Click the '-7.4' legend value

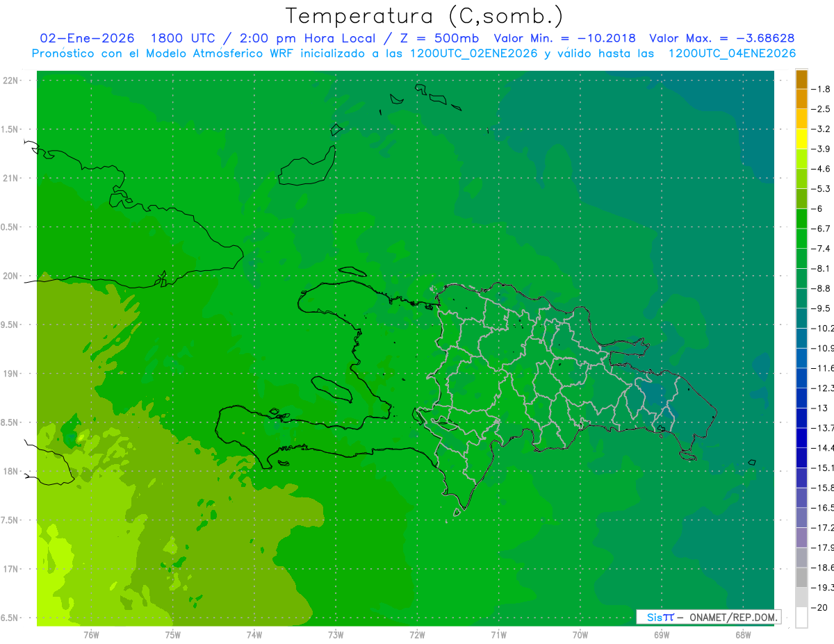click(x=821, y=249)
